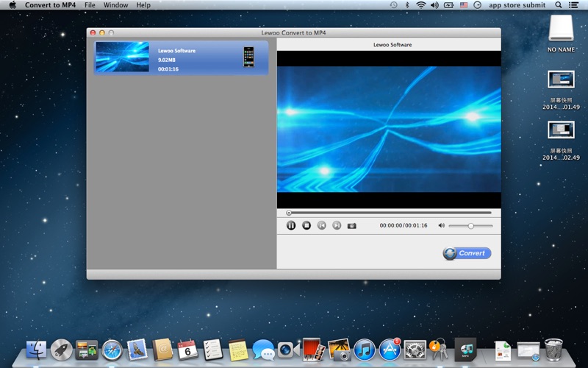Viewport: 588px width, 368px height.
Task: Take a snapshot with the camera icon
Action: click(352, 226)
